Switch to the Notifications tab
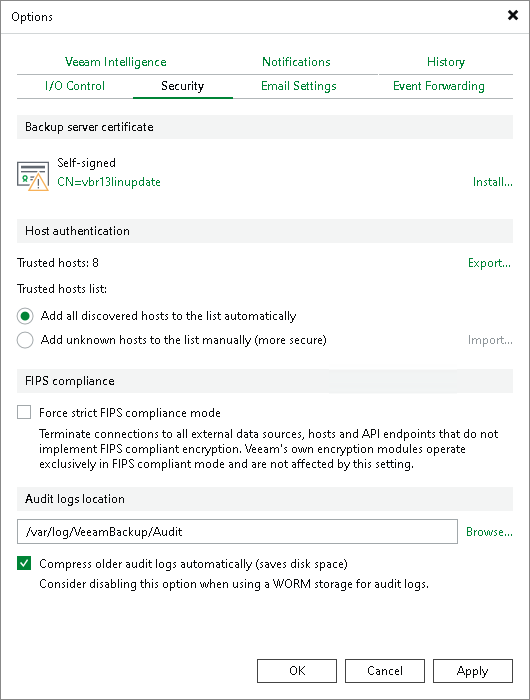The image size is (530, 700). pyautogui.click(x=296, y=62)
